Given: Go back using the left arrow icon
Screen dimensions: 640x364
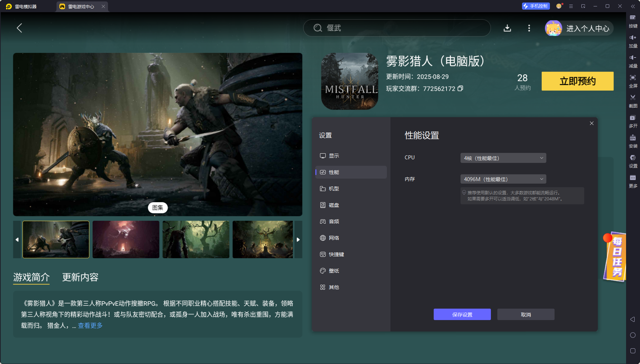Looking at the screenshot, I should point(19,28).
